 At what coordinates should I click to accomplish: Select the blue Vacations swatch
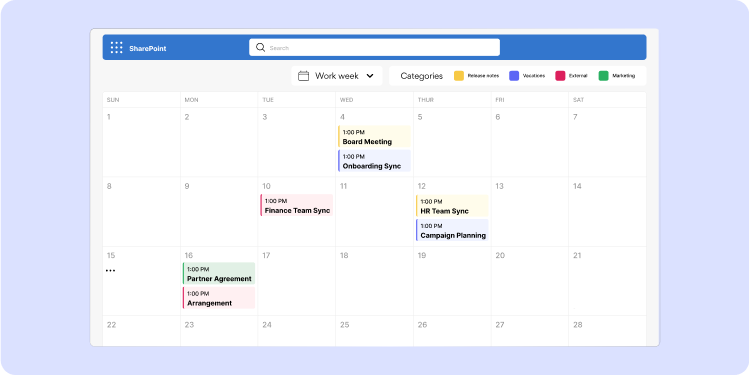point(514,76)
